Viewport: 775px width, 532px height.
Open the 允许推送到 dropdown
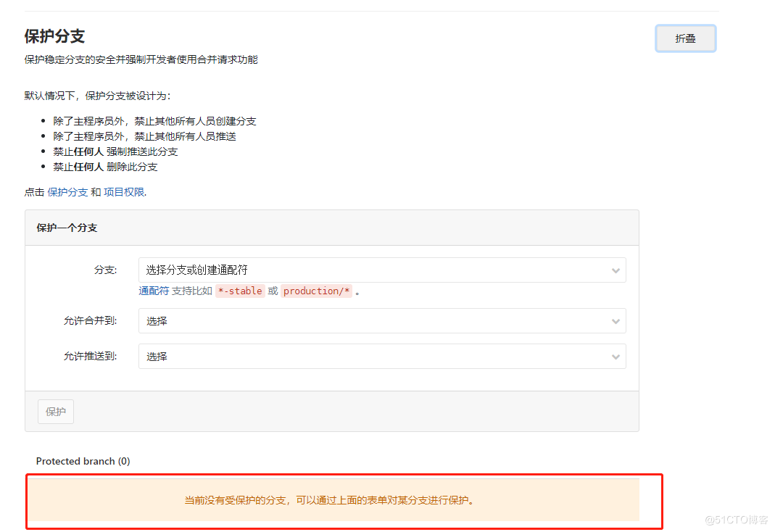click(x=382, y=356)
